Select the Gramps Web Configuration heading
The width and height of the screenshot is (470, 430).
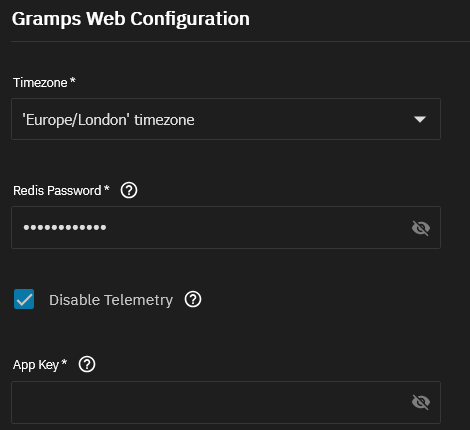pos(131,19)
